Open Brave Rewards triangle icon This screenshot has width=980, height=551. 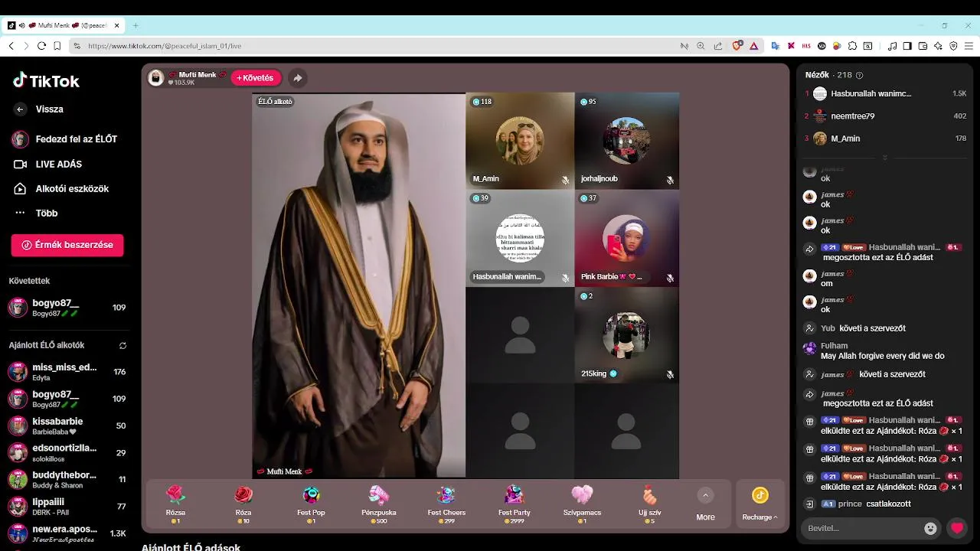point(754,46)
